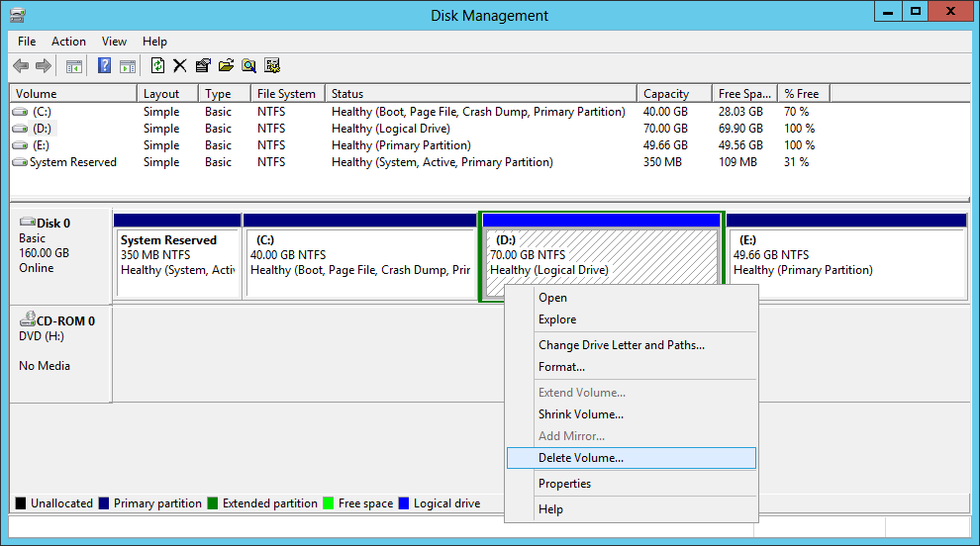The image size is (980, 546).
Task: Click the Logical drive blue legend swatch
Action: click(x=404, y=503)
